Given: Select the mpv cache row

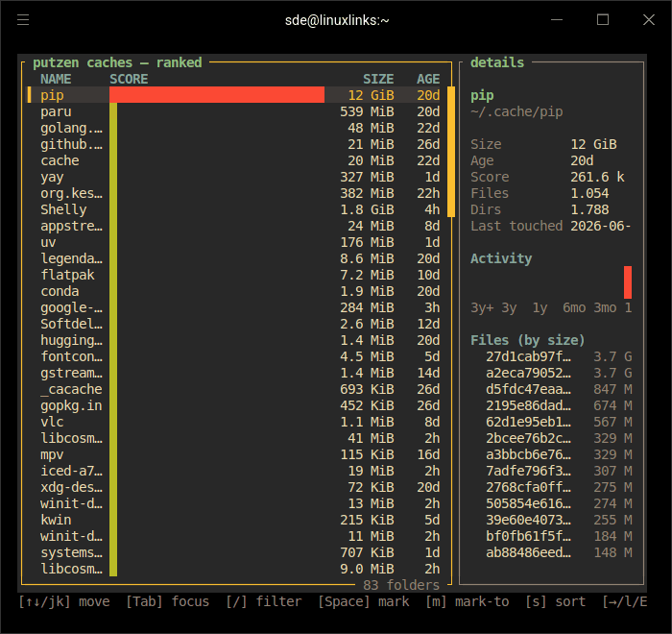Looking at the screenshot, I should pyautogui.click(x=233, y=454).
